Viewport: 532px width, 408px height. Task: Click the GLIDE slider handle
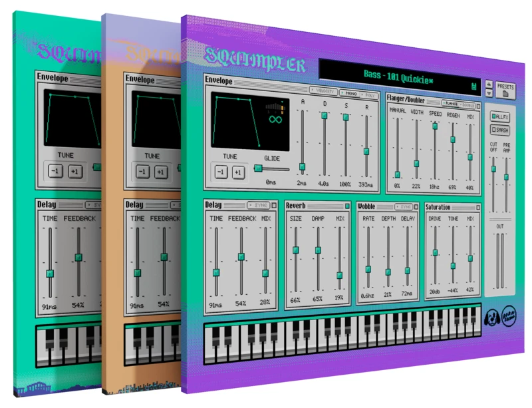point(258,168)
